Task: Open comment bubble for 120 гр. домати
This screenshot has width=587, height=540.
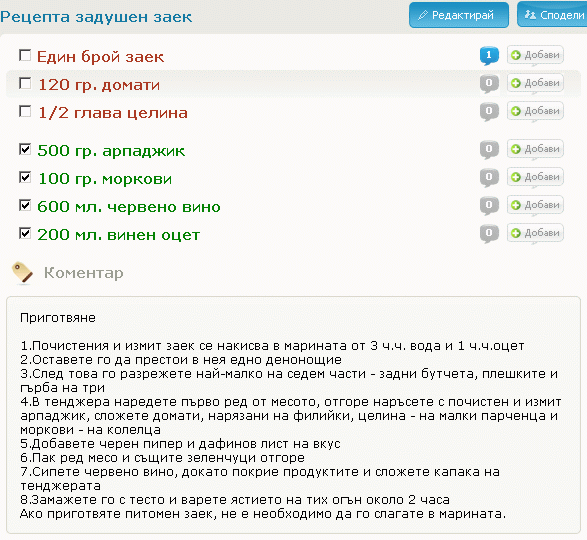Action: click(x=489, y=84)
